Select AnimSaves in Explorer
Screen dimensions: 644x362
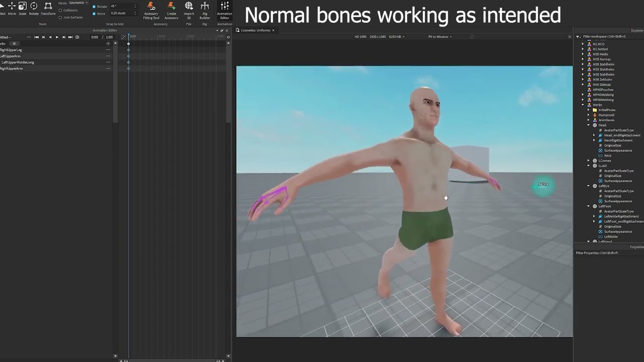606,120
